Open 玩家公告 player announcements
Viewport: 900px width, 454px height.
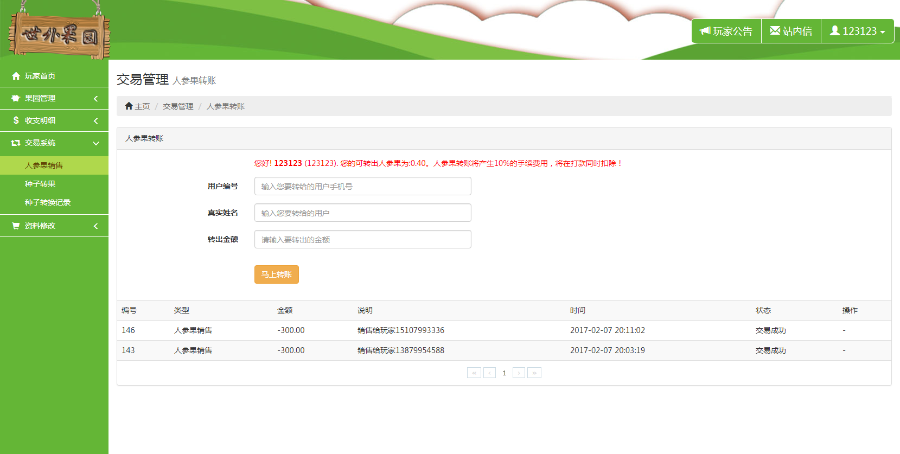click(727, 31)
